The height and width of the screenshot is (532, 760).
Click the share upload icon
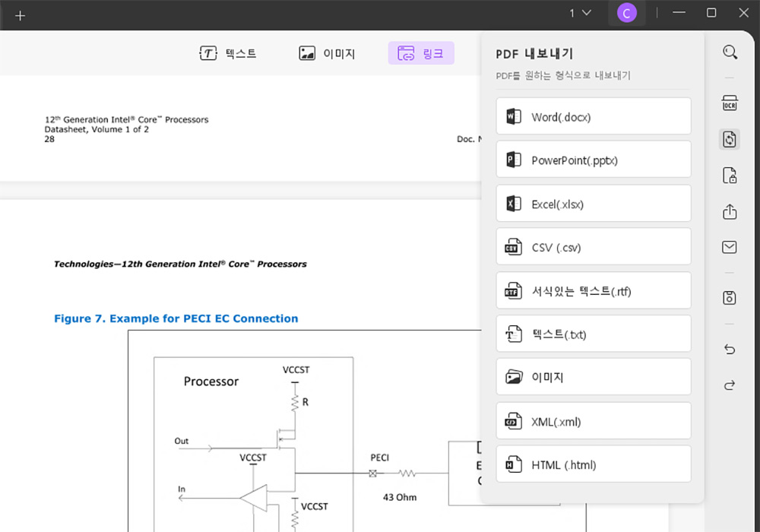point(730,211)
